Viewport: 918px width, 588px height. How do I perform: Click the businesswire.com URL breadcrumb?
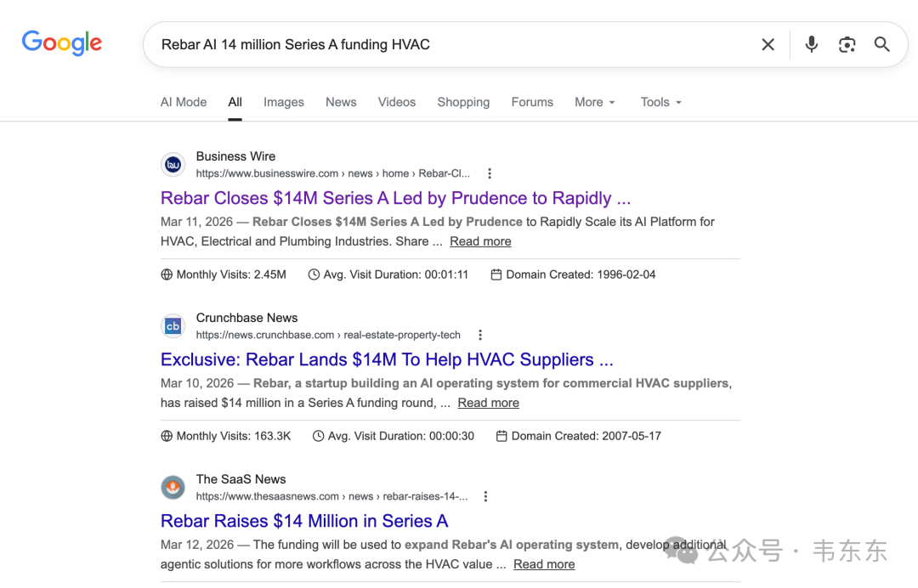click(x=332, y=173)
